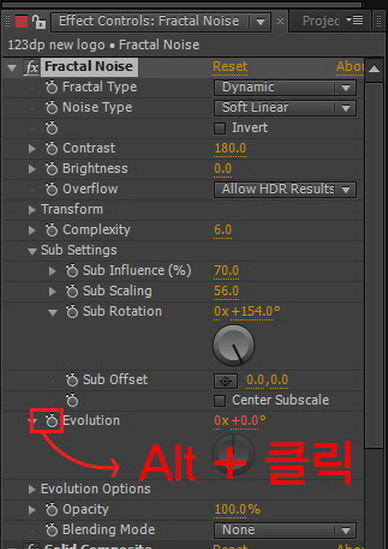The image size is (388, 549).
Task: Click the Opacity stopwatch icon
Action: (51, 509)
